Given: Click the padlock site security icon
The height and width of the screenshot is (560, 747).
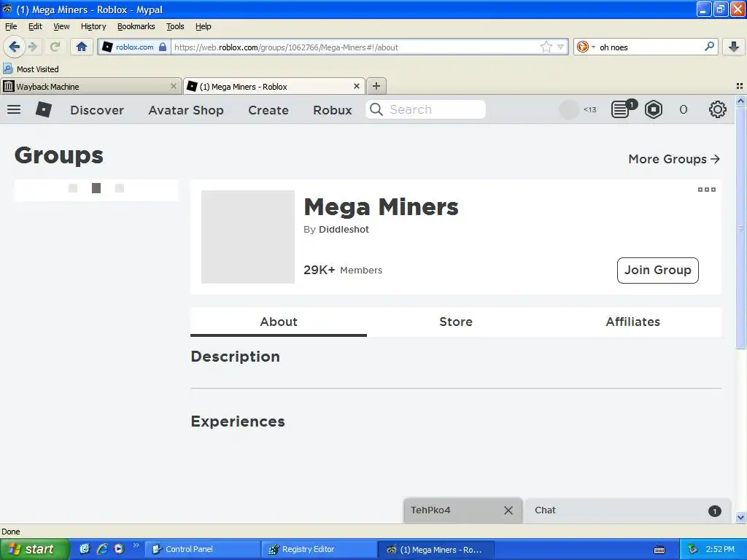Looking at the screenshot, I should pos(163,47).
